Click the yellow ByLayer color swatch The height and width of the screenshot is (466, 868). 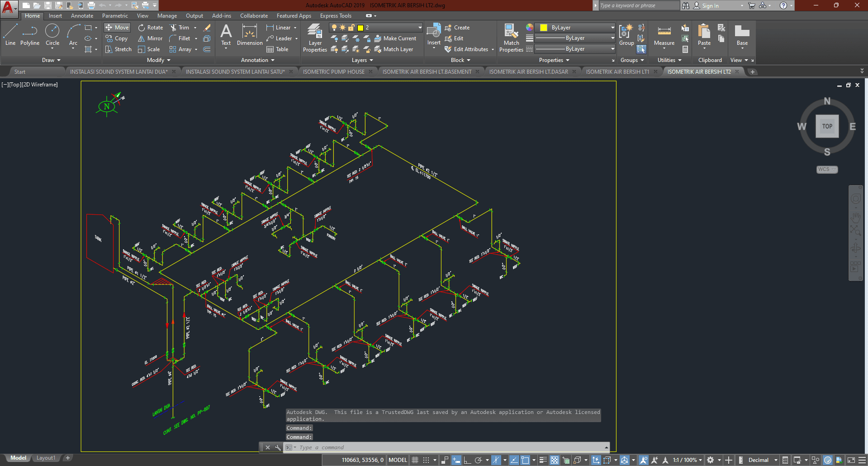(x=544, y=28)
